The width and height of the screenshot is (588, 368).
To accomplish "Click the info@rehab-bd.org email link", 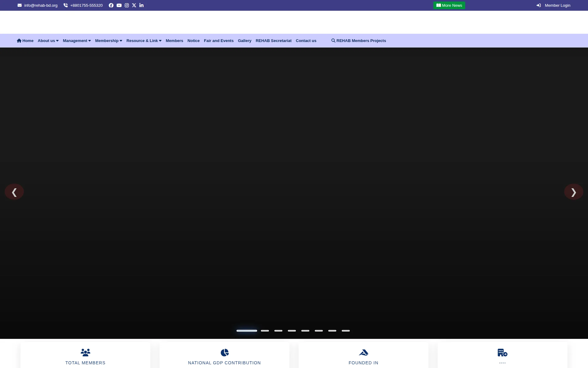I will pyautogui.click(x=41, y=5).
